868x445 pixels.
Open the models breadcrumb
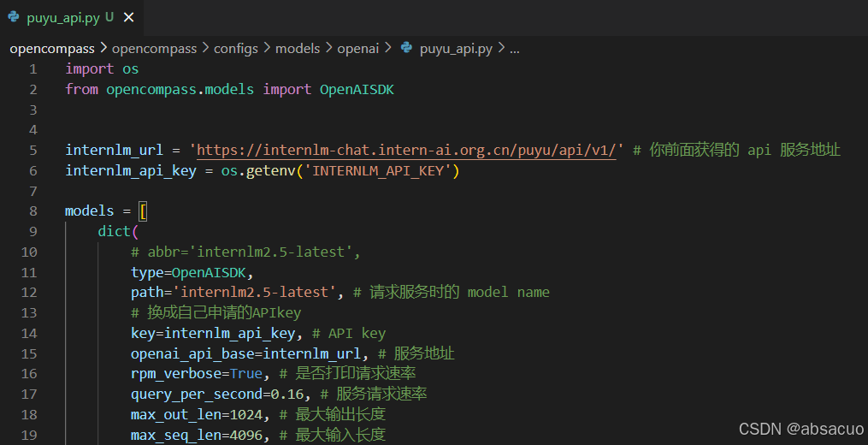pyautogui.click(x=298, y=49)
